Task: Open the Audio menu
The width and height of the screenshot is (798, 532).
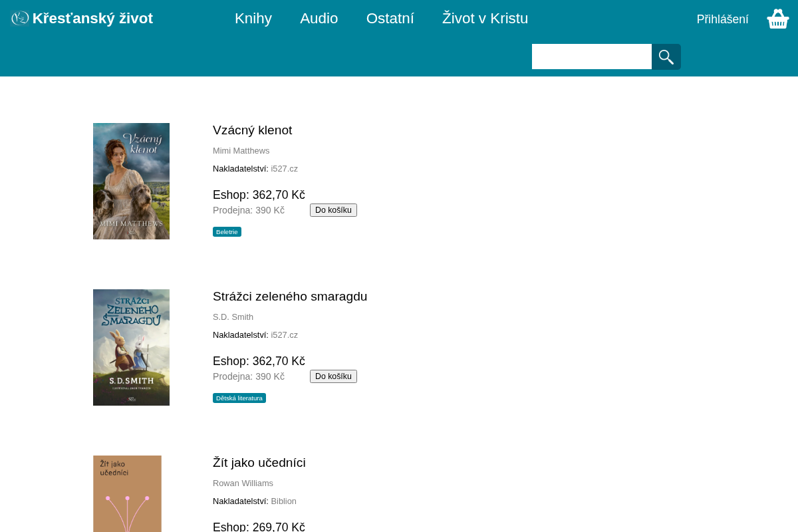Action: tap(319, 19)
